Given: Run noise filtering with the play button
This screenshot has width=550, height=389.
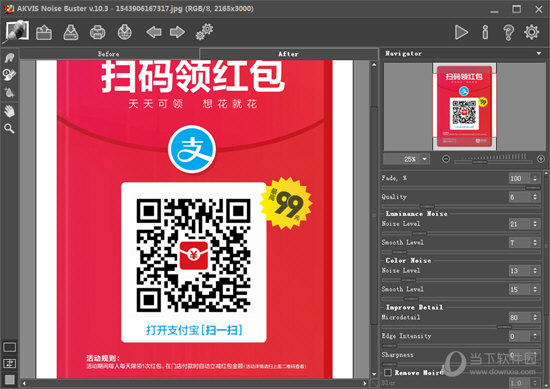Looking at the screenshot, I should tap(461, 32).
